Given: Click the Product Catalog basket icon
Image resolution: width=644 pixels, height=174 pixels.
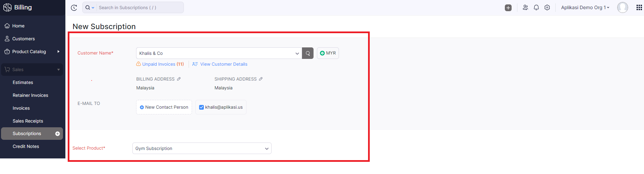Looking at the screenshot, I should pos(7,51).
